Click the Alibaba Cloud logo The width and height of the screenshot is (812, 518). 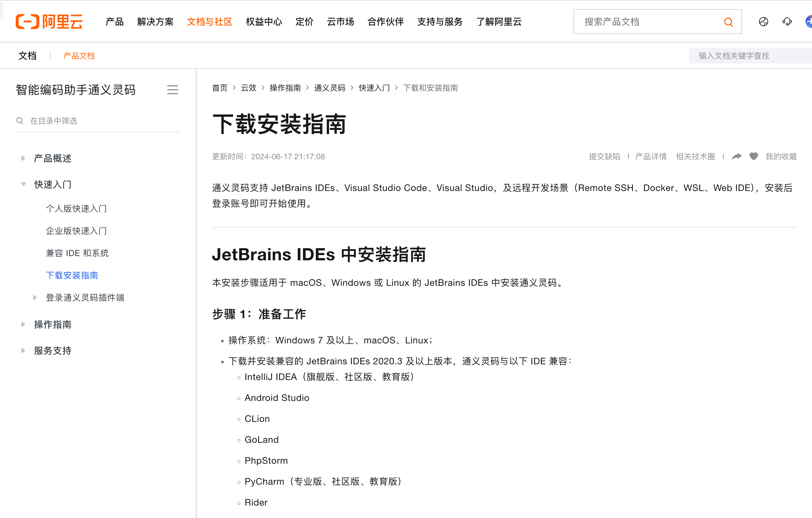(x=49, y=22)
